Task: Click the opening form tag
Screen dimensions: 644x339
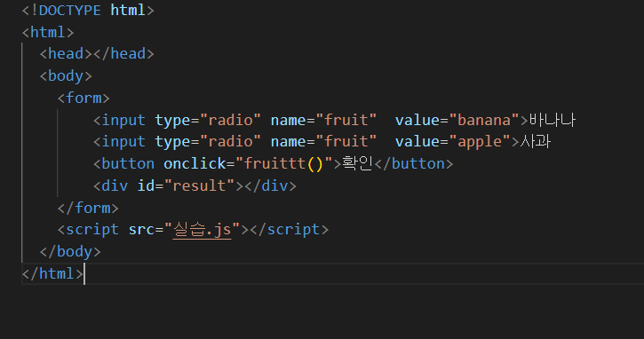Action: tap(83, 99)
